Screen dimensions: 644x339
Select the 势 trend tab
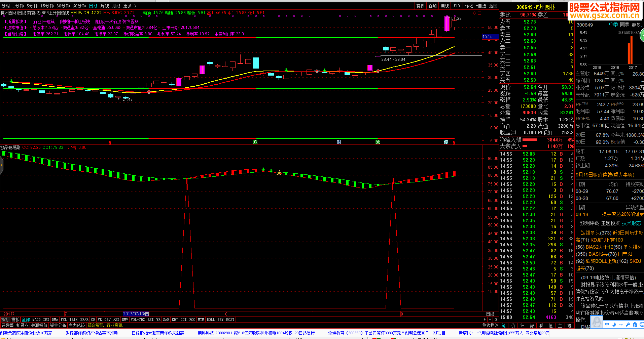pyautogui.click(x=532, y=325)
